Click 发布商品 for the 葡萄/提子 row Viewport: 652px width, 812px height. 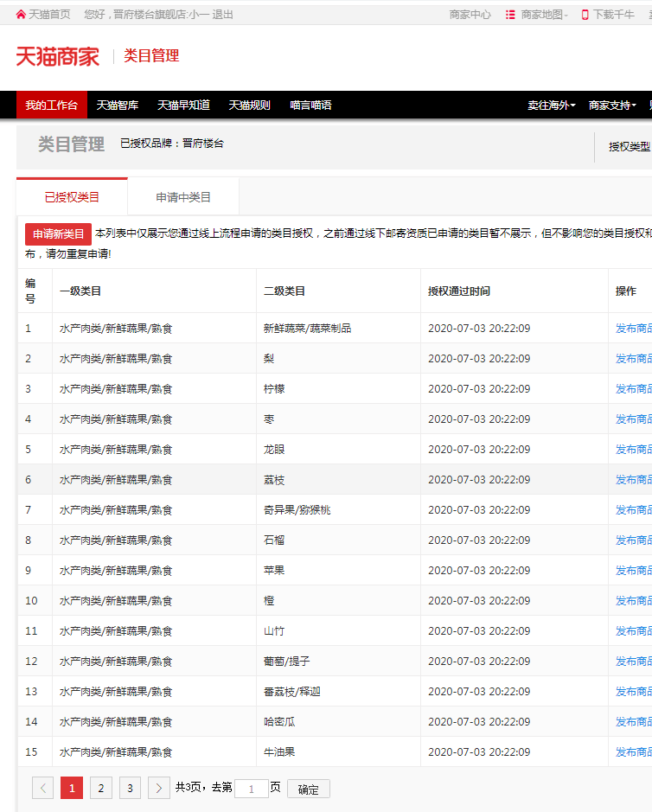[634, 662]
